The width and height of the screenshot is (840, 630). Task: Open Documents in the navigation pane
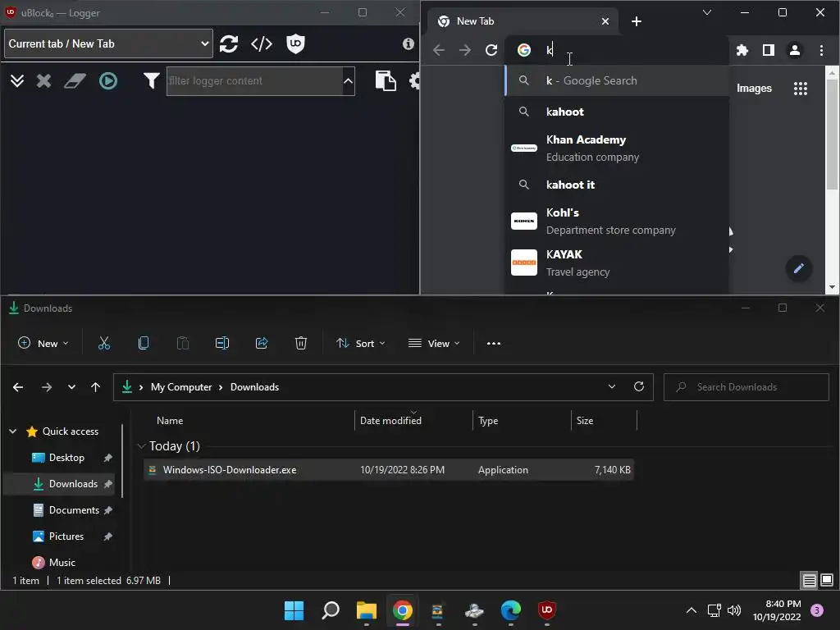tap(74, 510)
